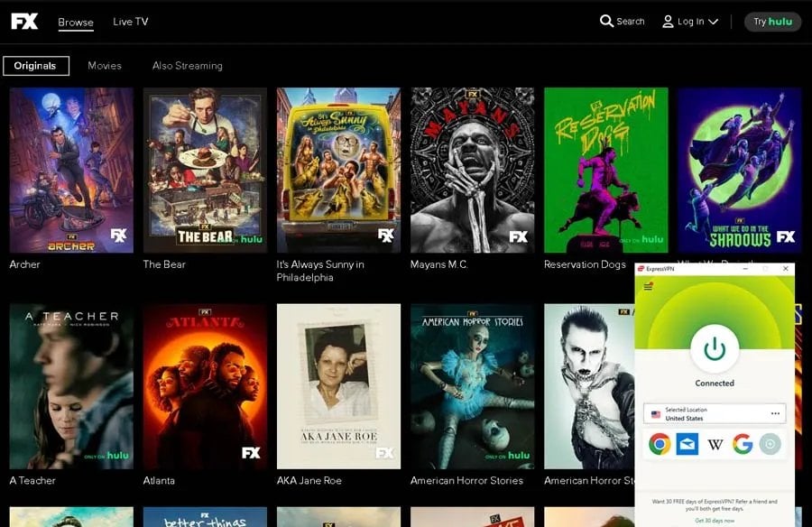
Task: Click The Bear title text
Action: click(x=164, y=264)
